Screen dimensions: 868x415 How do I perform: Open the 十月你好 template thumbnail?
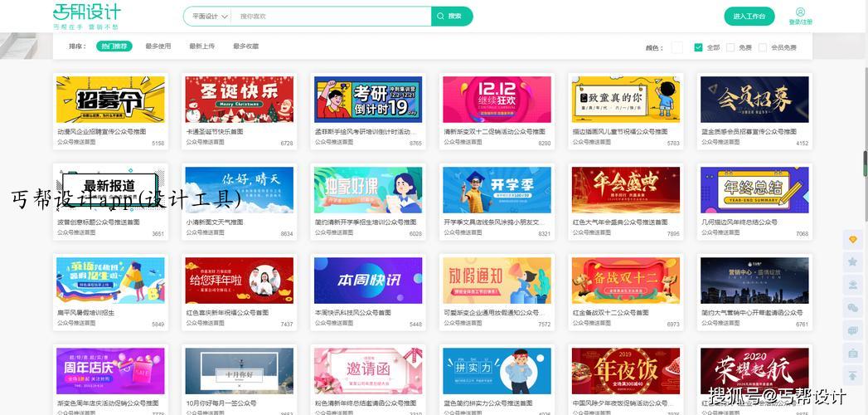point(239,371)
